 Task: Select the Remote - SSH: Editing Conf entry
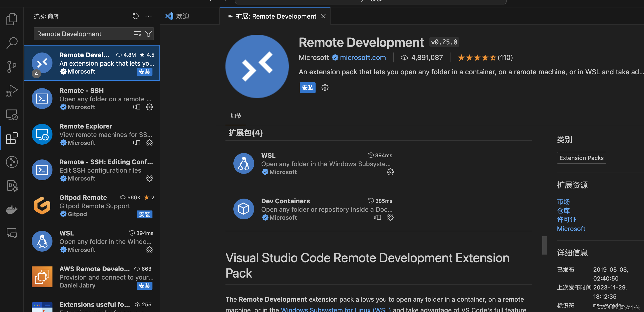click(92, 170)
